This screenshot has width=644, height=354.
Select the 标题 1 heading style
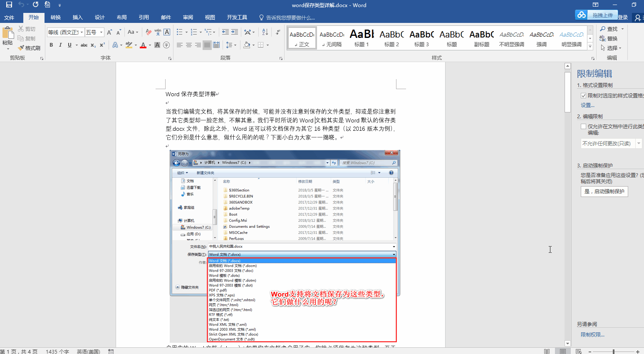click(x=362, y=38)
